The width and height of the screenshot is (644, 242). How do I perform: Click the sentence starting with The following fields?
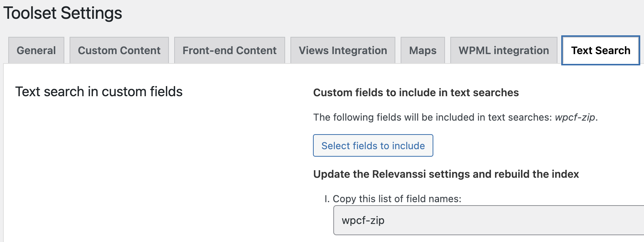coord(433,117)
